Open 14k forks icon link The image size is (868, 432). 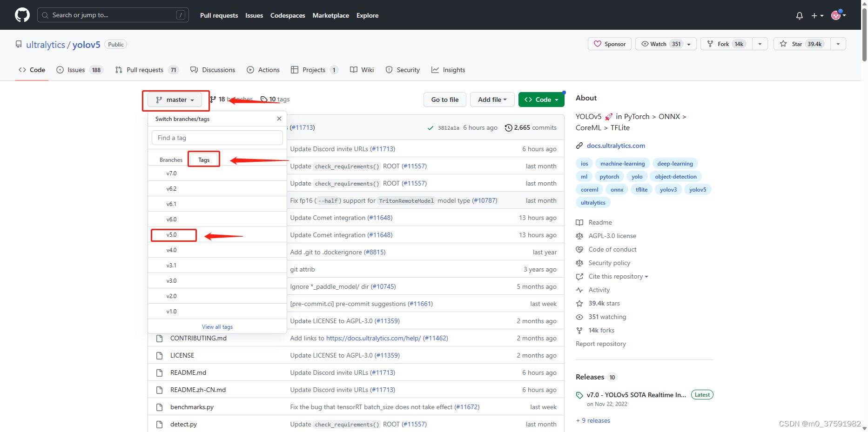pyautogui.click(x=579, y=330)
